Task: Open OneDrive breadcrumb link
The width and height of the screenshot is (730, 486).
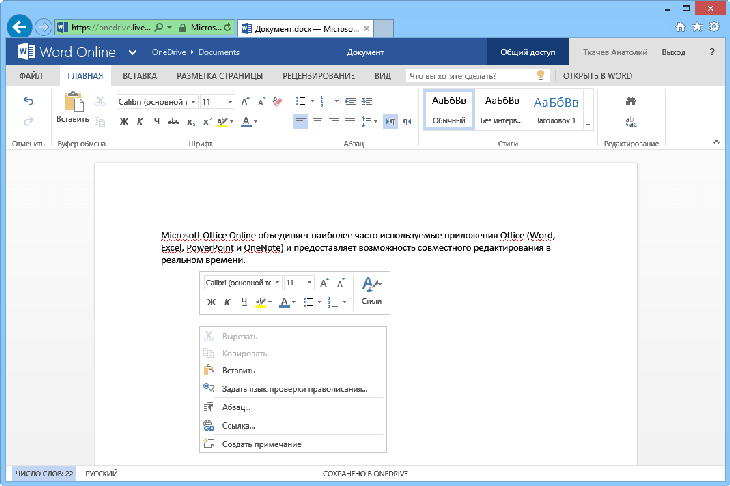Action: coord(169,52)
